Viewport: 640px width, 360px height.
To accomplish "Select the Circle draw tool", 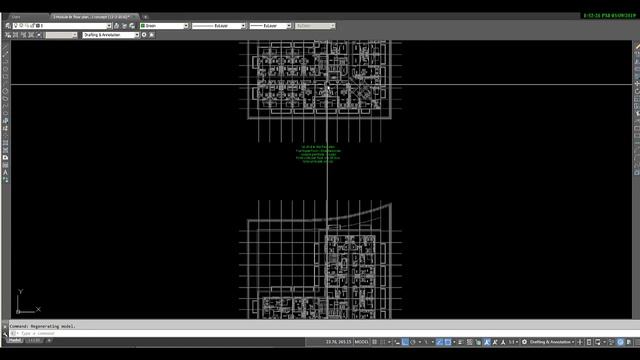I will click(x=5, y=91).
